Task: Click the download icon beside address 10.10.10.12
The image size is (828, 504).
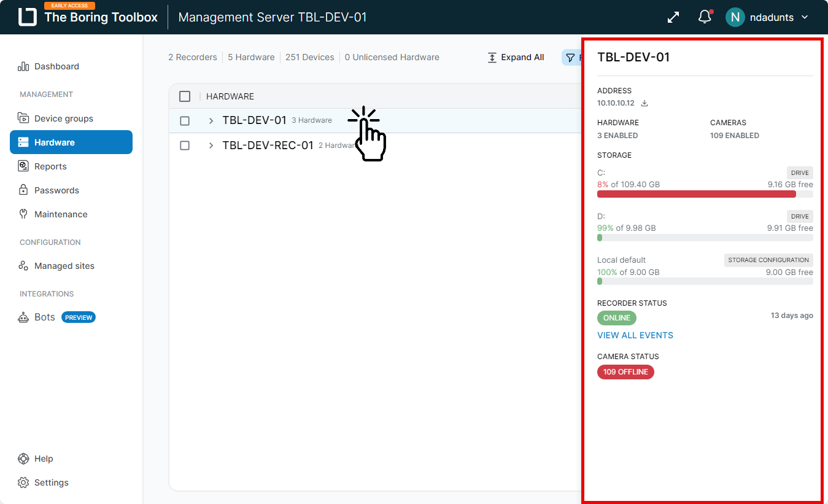Action: point(644,103)
